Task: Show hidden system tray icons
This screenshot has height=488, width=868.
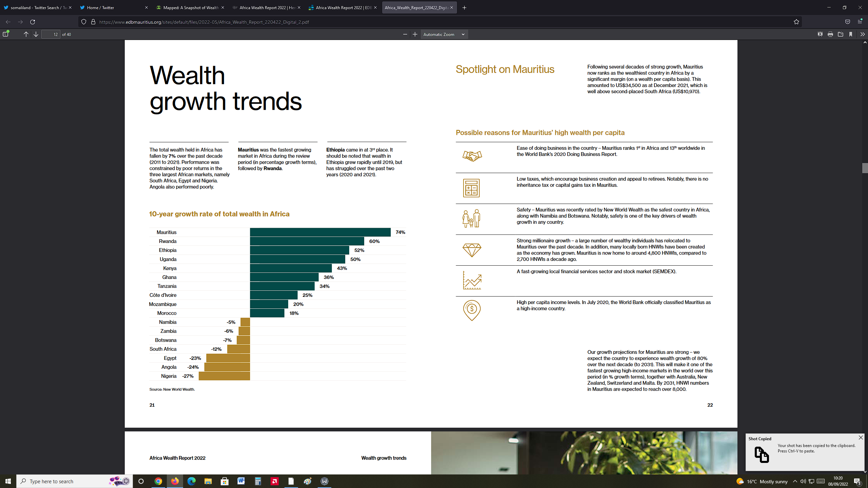Action: click(795, 481)
